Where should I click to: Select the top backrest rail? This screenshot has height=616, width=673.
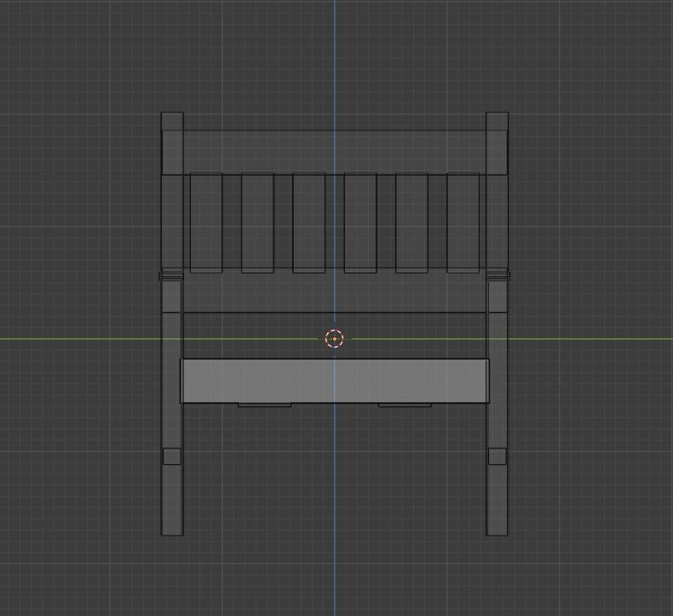point(334,153)
